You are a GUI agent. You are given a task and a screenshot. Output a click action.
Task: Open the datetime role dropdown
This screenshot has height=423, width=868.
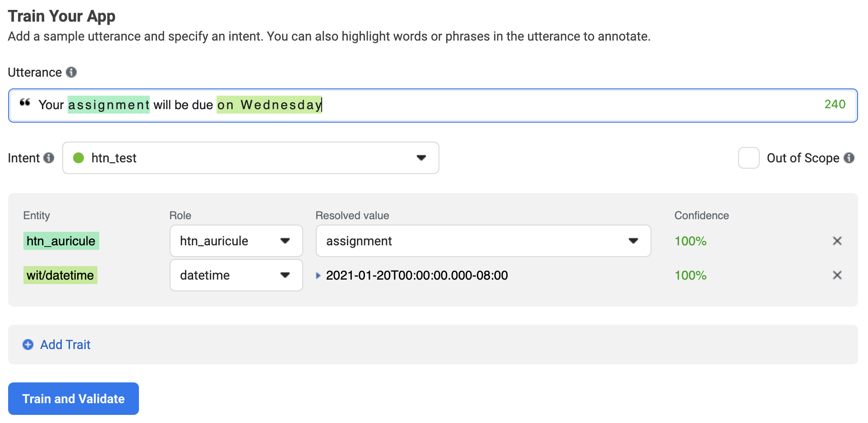pyautogui.click(x=285, y=275)
